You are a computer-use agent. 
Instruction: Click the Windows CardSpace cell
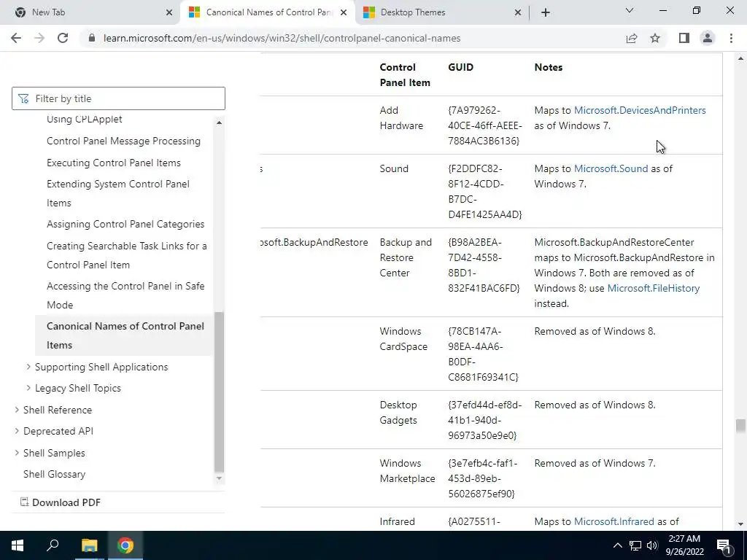403,338
